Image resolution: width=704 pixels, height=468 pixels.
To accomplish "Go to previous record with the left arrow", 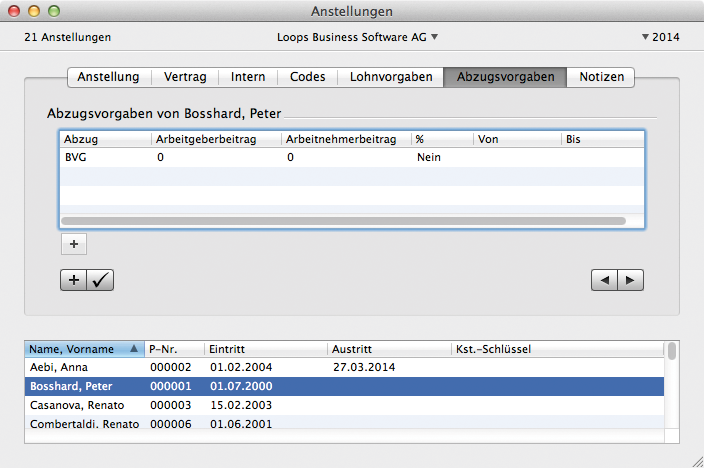I will pos(604,281).
